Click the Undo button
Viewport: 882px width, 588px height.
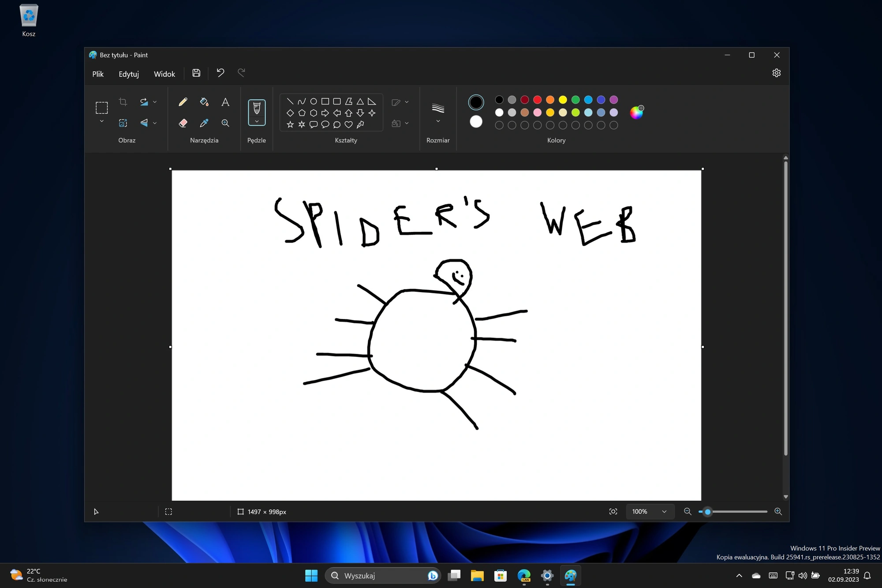point(220,73)
